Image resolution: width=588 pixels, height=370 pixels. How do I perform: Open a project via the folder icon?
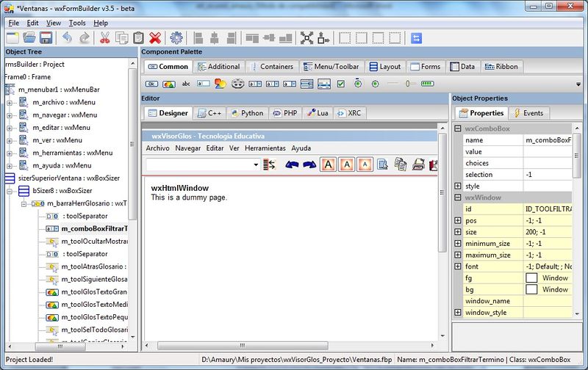pyautogui.click(x=29, y=38)
